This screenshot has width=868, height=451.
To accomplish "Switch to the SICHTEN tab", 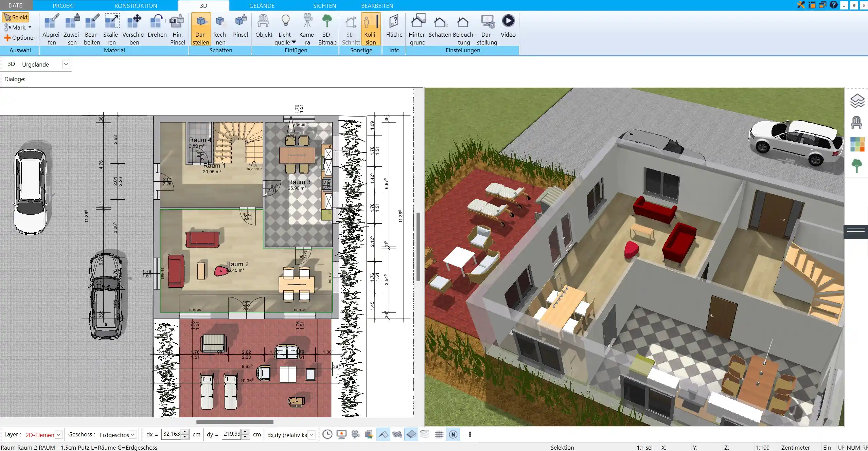I will point(324,5).
